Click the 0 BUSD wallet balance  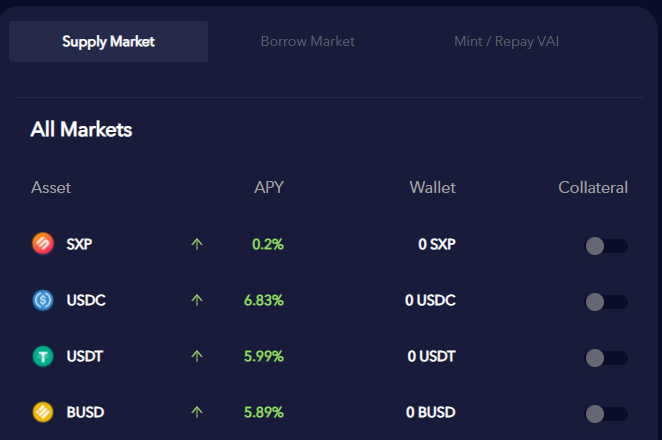pos(431,412)
